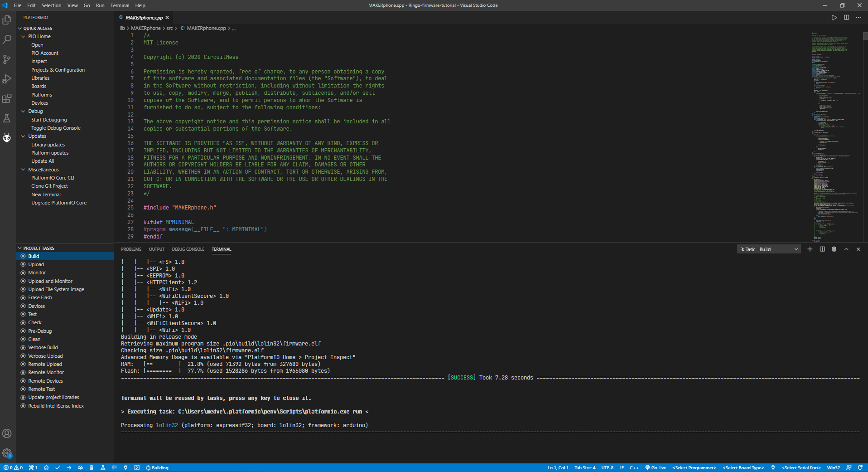Split the terminal panel
The width and height of the screenshot is (868, 472).
tap(822, 249)
